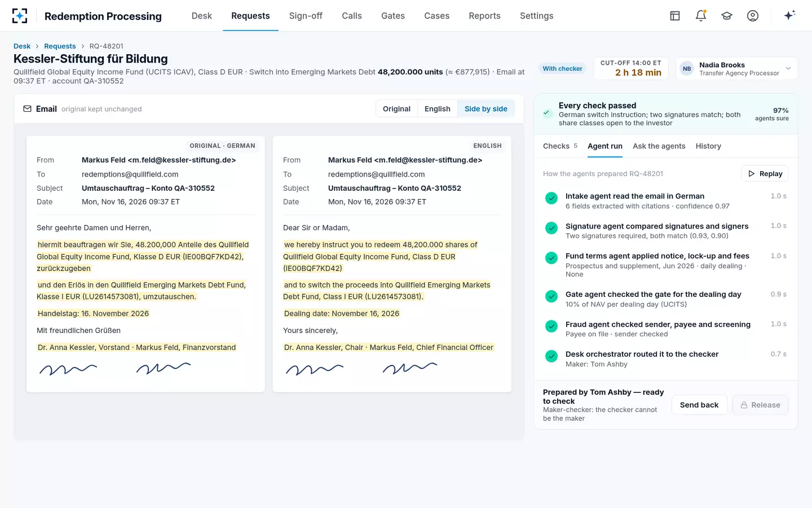The image size is (812, 508).
Task: Click the green check for Signature agent step
Action: tap(551, 228)
